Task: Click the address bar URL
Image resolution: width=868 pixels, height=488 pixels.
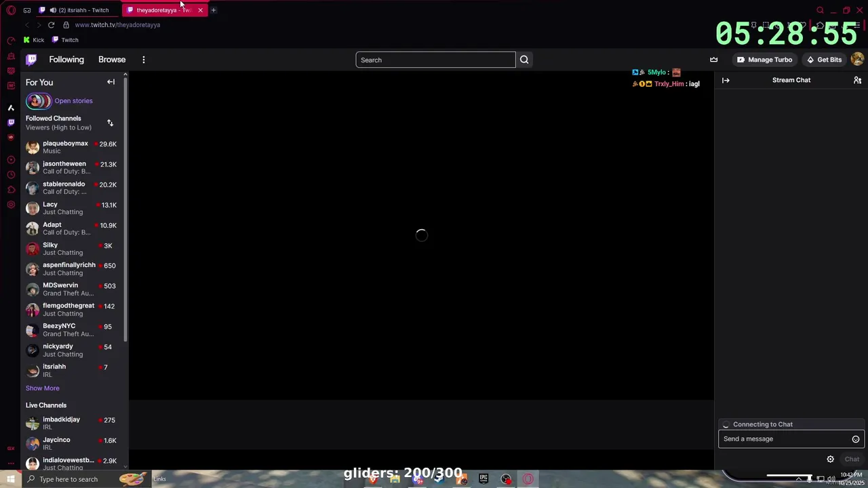Action: click(x=117, y=25)
